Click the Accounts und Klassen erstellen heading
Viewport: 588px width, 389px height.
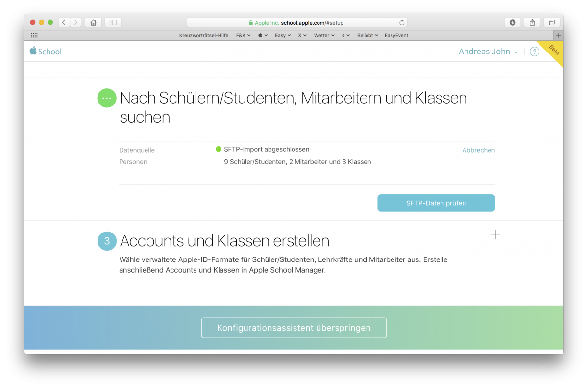pos(224,241)
